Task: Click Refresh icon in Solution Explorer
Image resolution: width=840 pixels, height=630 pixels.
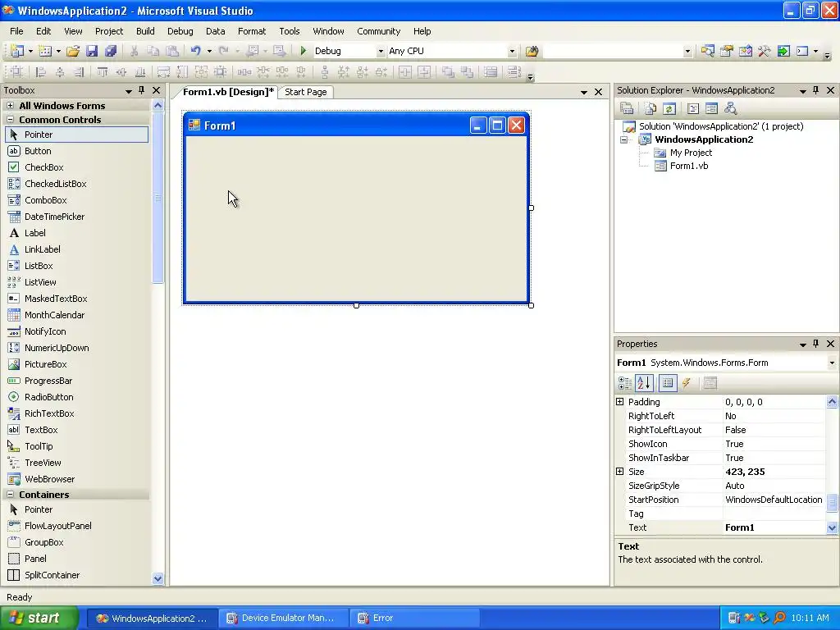Action: 669,109
